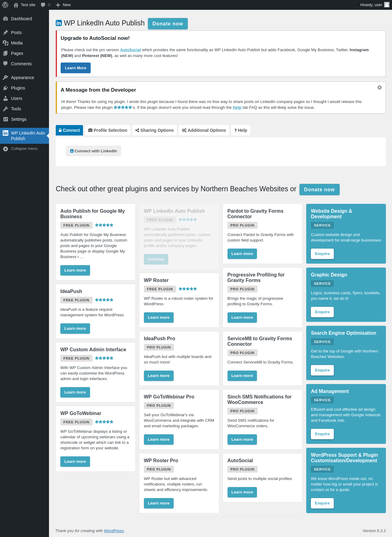This screenshot has height=537, width=392.
Task: Click Learn more on WP GoToWebinar Pro card
Action: pos(159,440)
